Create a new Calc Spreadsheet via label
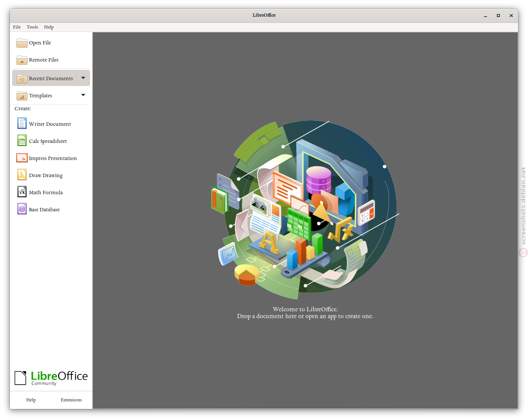 click(x=48, y=141)
